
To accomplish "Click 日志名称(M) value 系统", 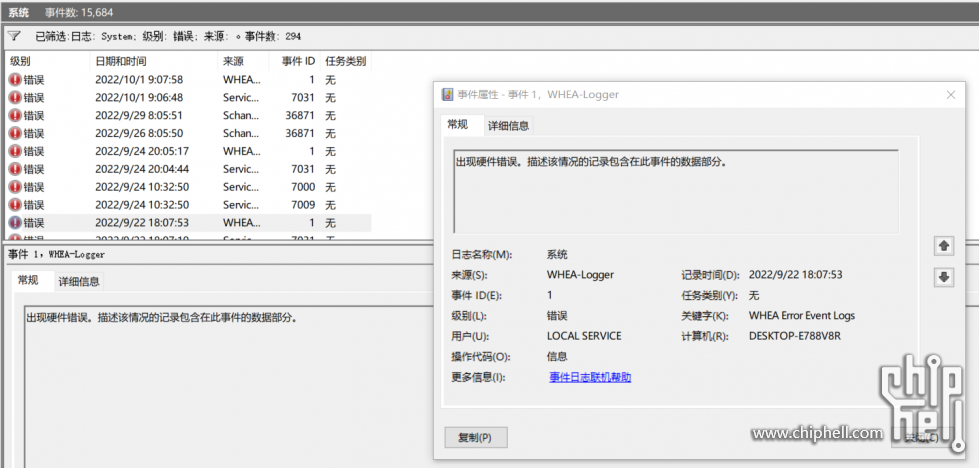I will (x=557, y=255).
